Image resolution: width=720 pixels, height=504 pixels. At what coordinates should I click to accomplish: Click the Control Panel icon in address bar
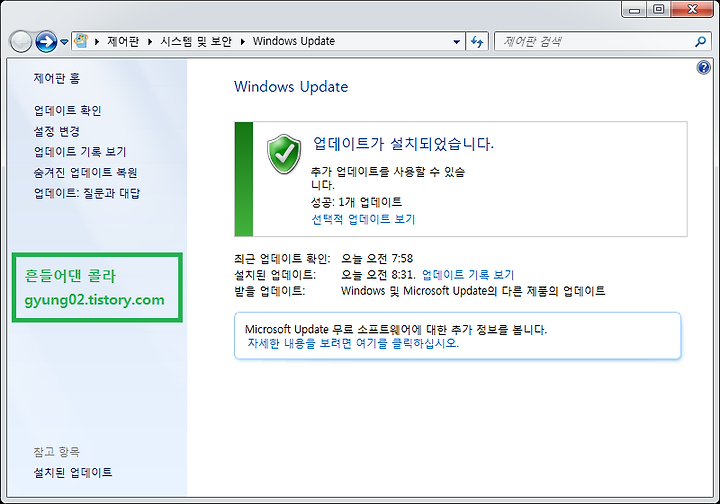(x=81, y=41)
